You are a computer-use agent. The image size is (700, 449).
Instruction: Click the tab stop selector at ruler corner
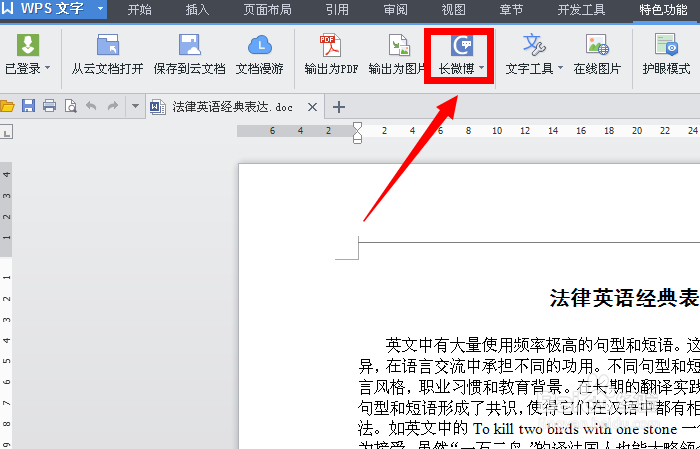pyautogui.click(x=6, y=132)
